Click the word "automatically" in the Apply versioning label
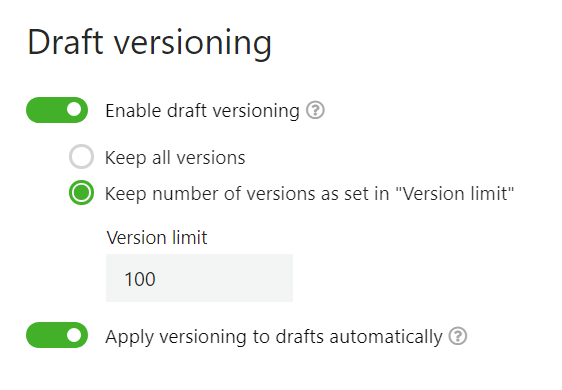Image resolution: width=562 pixels, height=390 pixels. pos(386,337)
